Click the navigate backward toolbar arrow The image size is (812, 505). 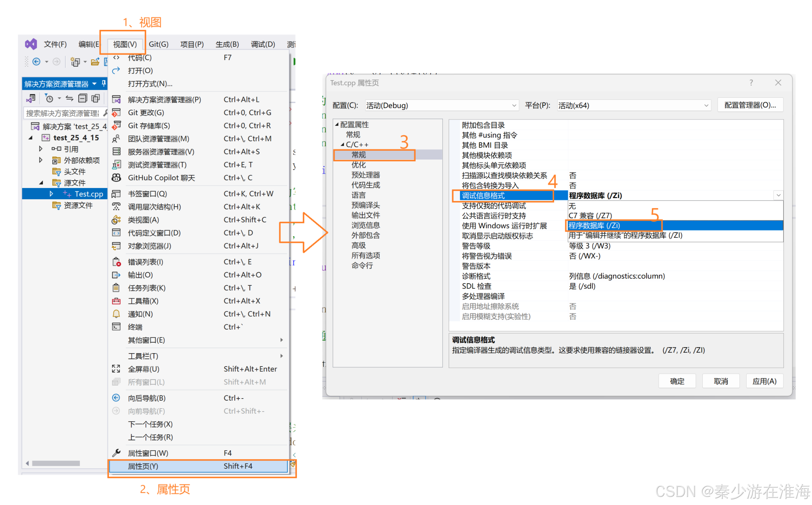pyautogui.click(x=36, y=62)
